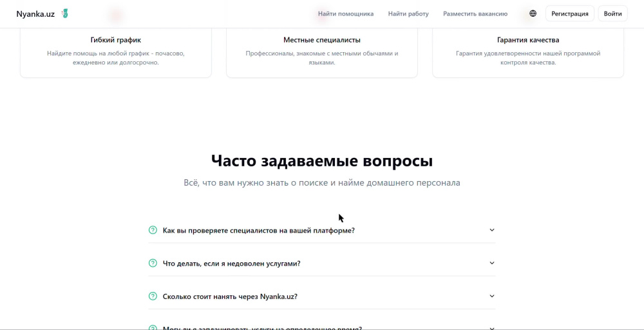Click the question icon beside "Как вы проверяете специалистов"

click(153, 230)
